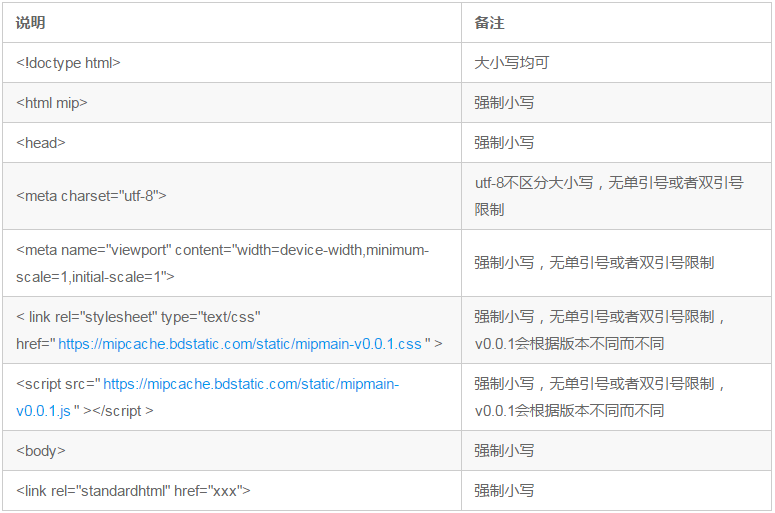Click 强制小写 note beside <html mip>
Viewport: 775px width, 513px height.
click(504, 103)
